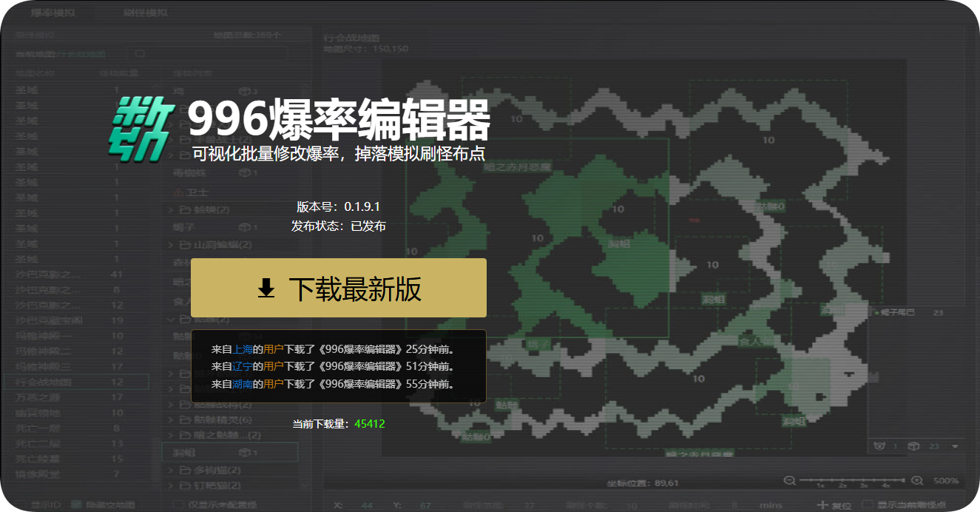Click the 复位 reset crosshair icon
Viewport: 980px width, 512px height.
click(823, 505)
